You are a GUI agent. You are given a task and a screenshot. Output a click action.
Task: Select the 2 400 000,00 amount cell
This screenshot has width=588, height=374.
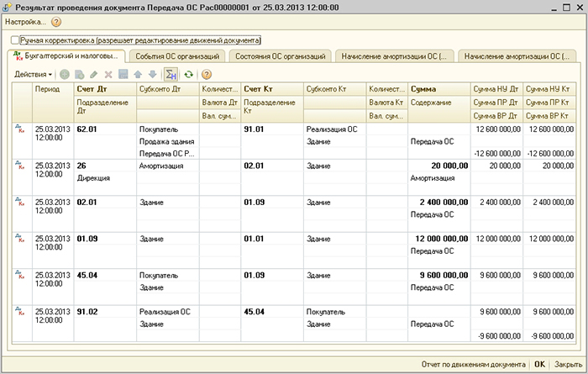point(438,203)
